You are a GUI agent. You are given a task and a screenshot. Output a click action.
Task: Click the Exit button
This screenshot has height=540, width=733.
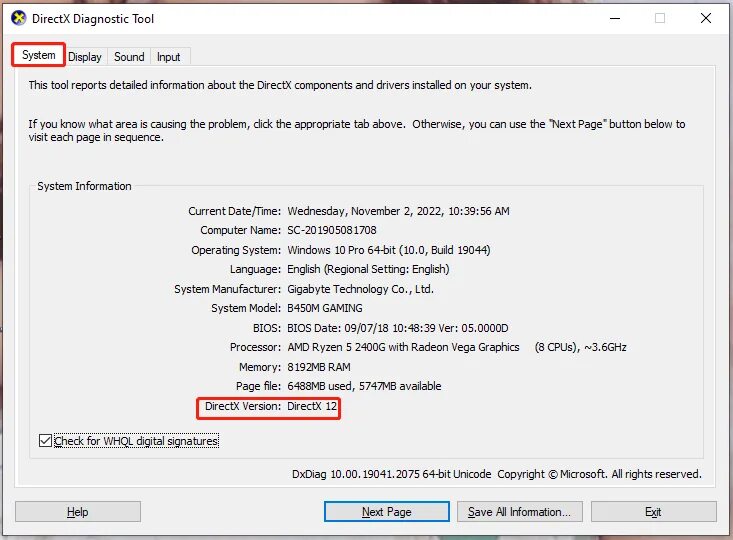(654, 512)
